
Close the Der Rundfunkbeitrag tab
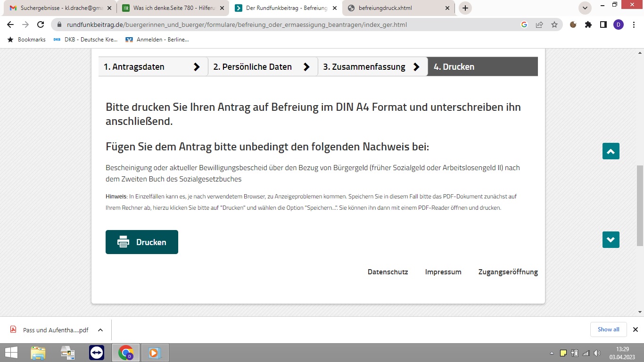click(x=334, y=8)
